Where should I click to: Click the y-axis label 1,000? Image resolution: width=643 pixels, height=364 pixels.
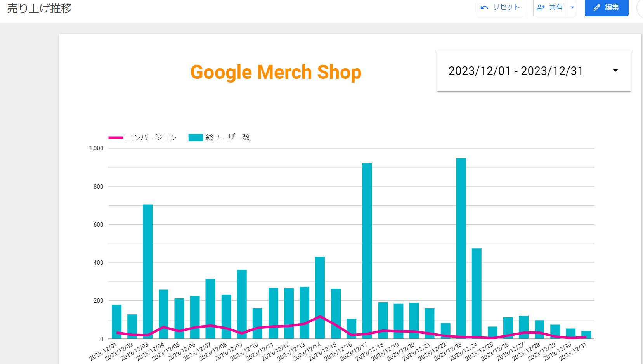[x=96, y=148]
